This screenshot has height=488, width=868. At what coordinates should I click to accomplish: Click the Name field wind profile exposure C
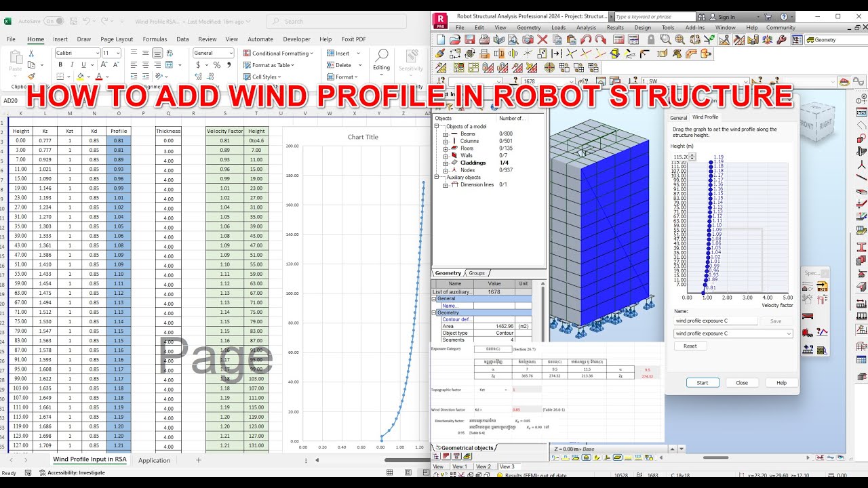pyautogui.click(x=715, y=321)
